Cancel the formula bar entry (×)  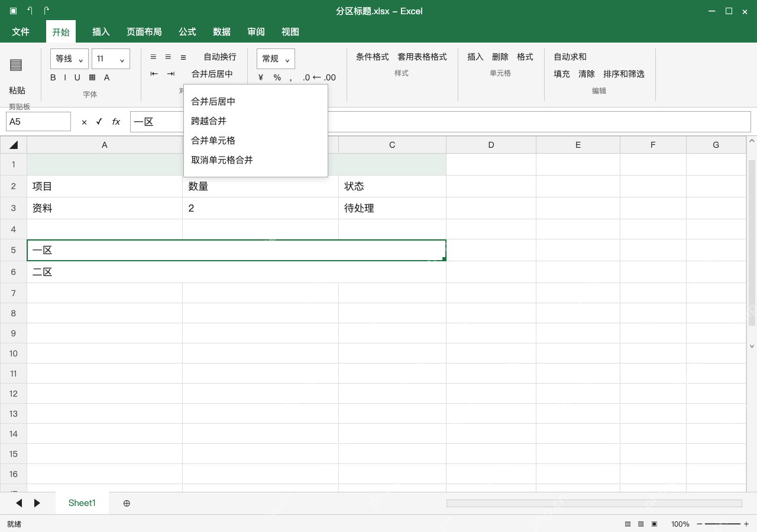tap(84, 122)
